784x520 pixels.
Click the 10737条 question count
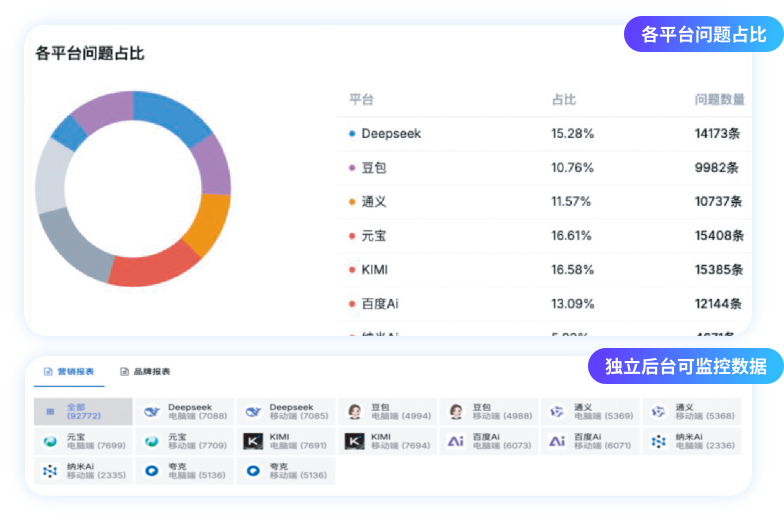pos(718,202)
